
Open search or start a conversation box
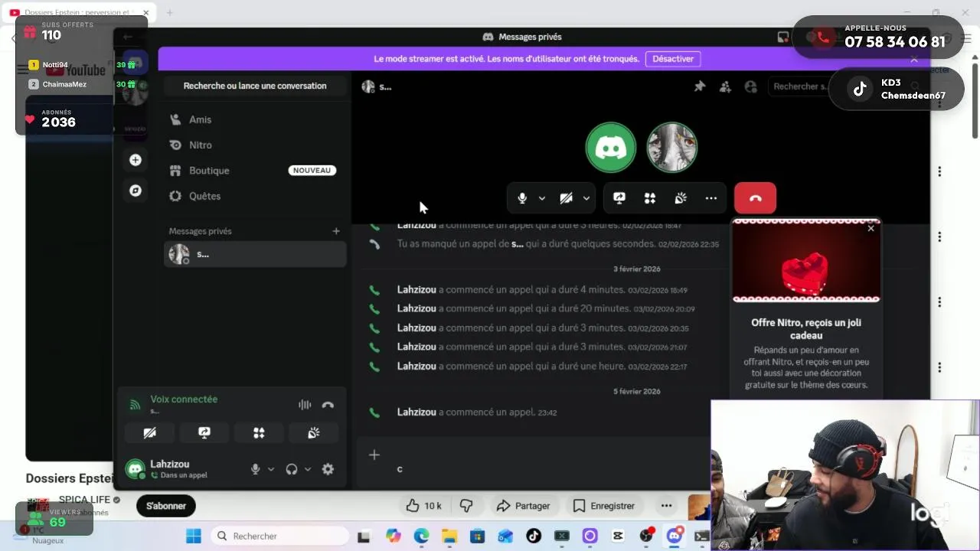[x=255, y=86]
